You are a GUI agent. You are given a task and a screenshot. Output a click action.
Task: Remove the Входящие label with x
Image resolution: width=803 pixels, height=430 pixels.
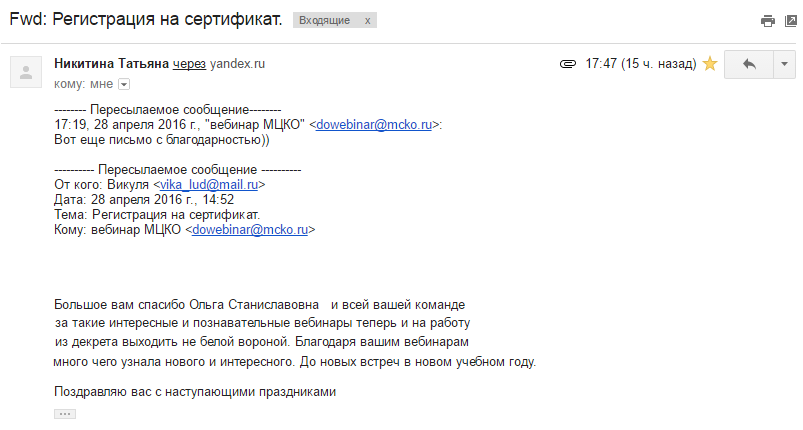pos(368,20)
